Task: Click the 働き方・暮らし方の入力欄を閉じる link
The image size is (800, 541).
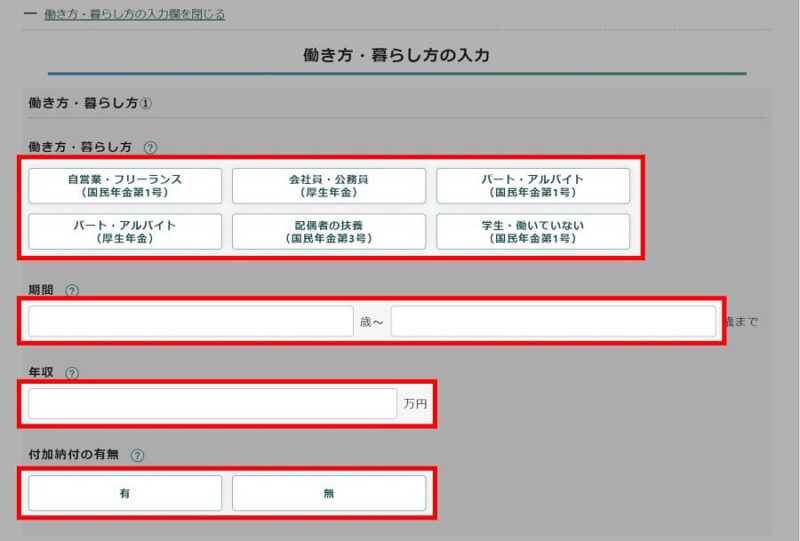Action: pos(135,14)
